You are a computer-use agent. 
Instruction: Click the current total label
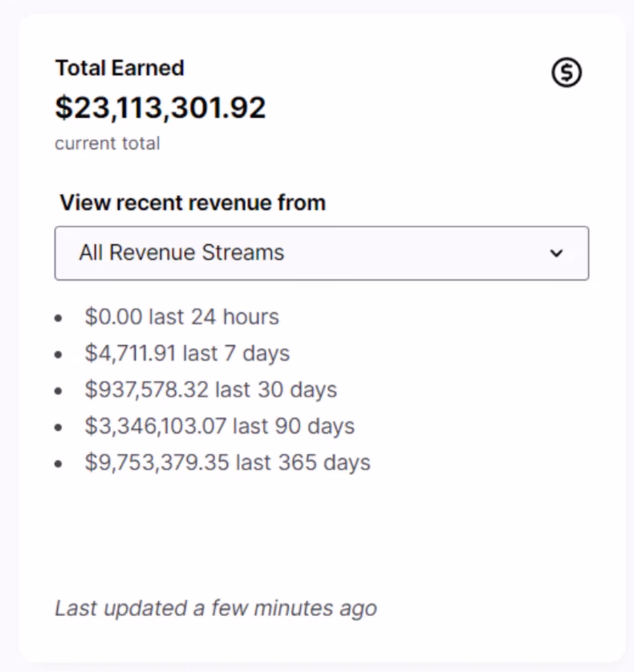[107, 143]
